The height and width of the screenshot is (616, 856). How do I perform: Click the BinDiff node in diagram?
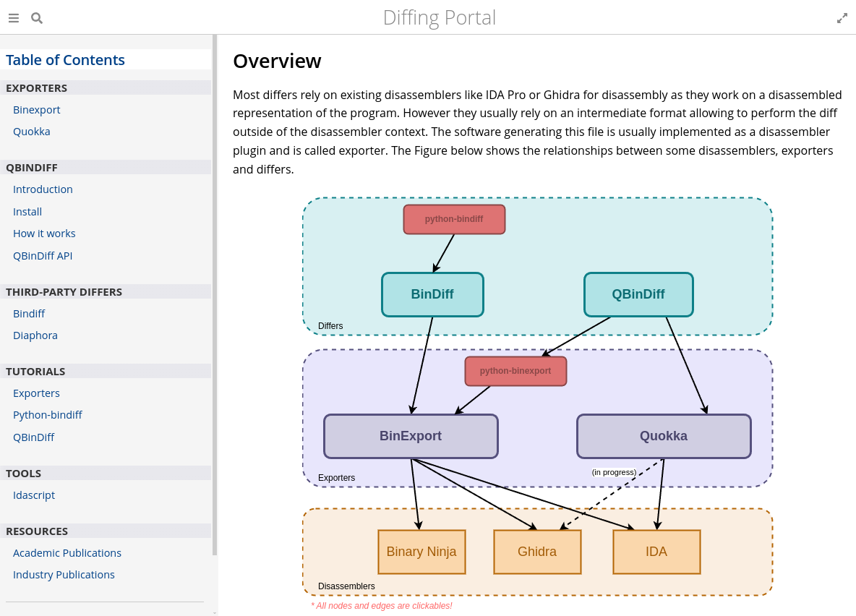[432, 294]
